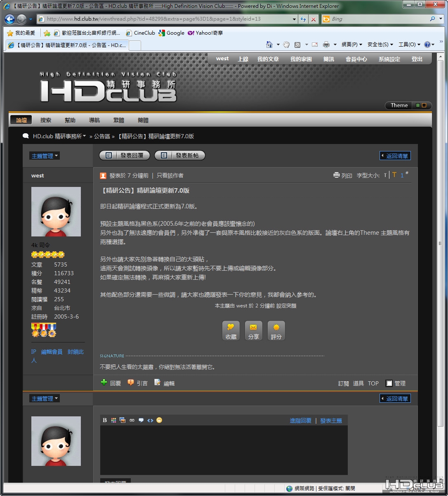Tick the 管理 checkbox on the post
This screenshot has height=496, width=448.
coord(389,383)
